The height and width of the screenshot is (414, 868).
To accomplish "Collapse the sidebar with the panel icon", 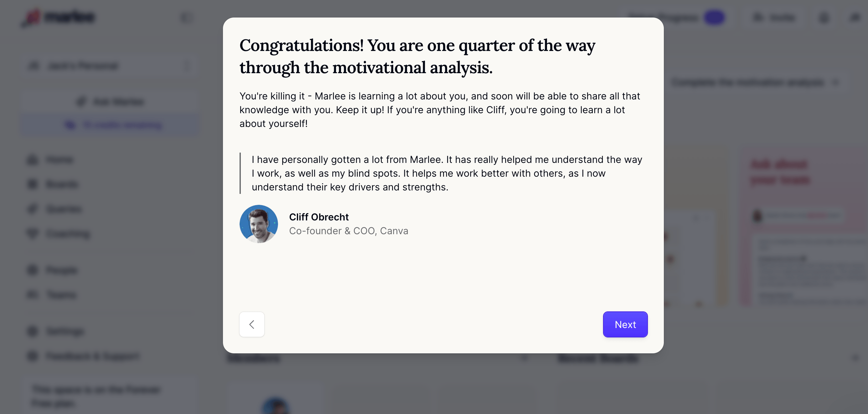I will coord(186,17).
